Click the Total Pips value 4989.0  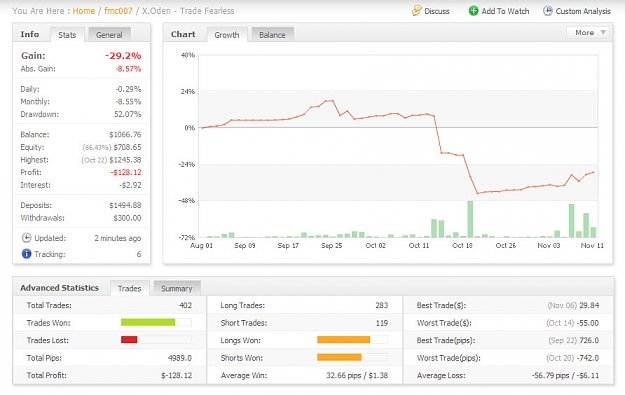[x=180, y=358]
